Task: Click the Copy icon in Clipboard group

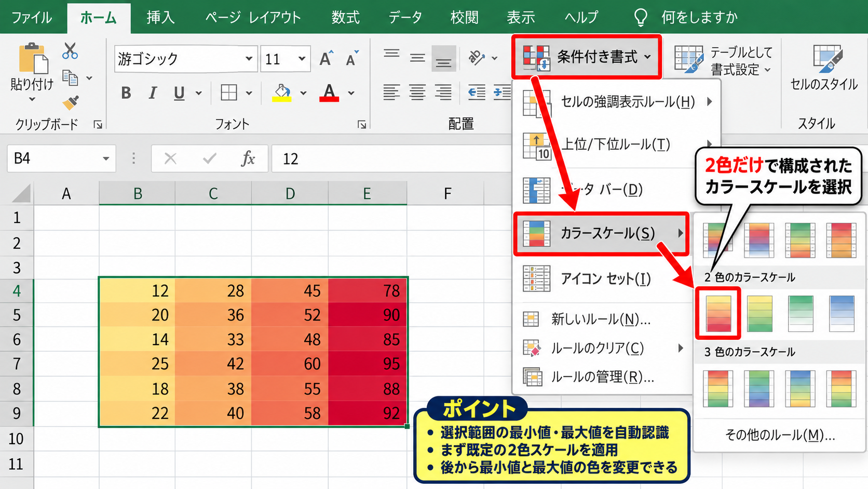Action: tap(70, 78)
